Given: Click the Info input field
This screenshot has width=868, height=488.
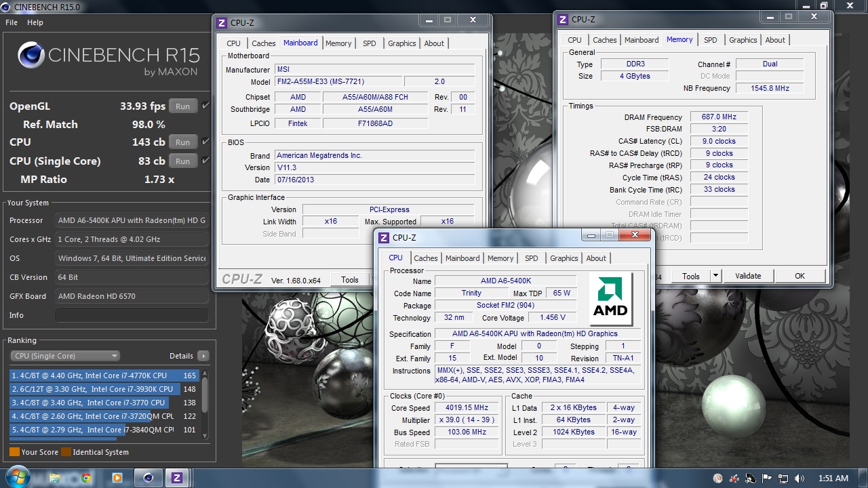Looking at the screenshot, I should 132,315.
